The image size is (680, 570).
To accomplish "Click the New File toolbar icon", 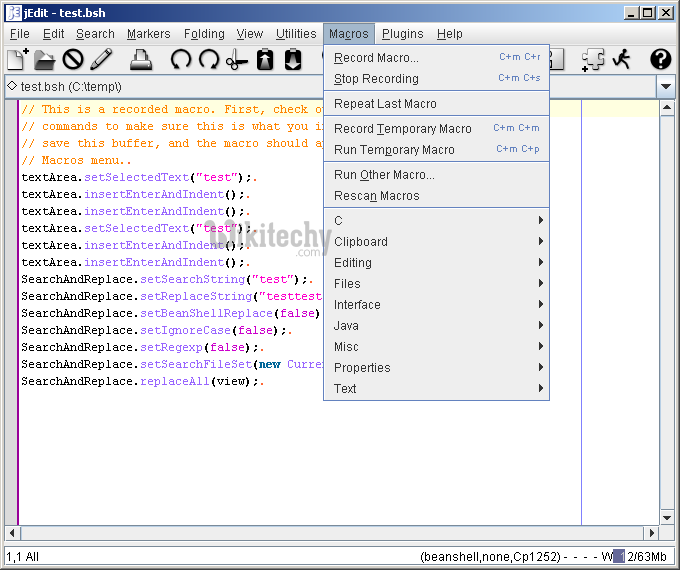I will coord(17,59).
